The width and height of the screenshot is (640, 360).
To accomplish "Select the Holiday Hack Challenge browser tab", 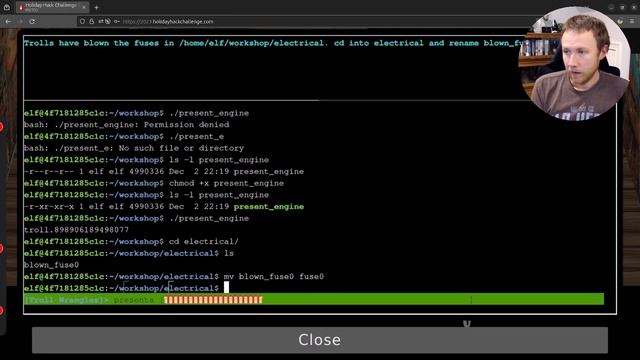I will tap(52, 7).
